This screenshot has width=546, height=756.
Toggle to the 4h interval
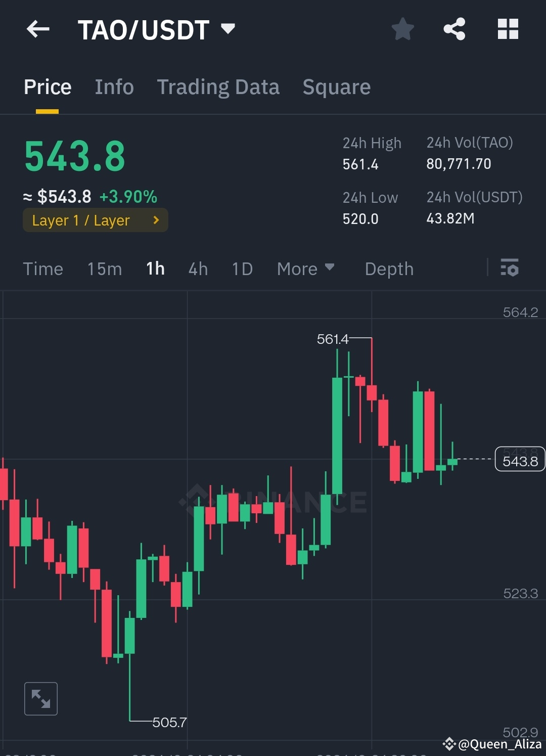click(x=198, y=269)
